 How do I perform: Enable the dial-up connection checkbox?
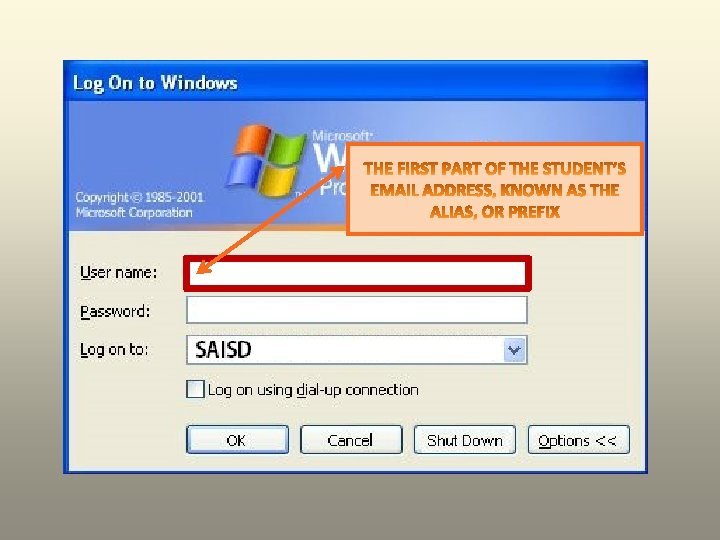(195, 389)
